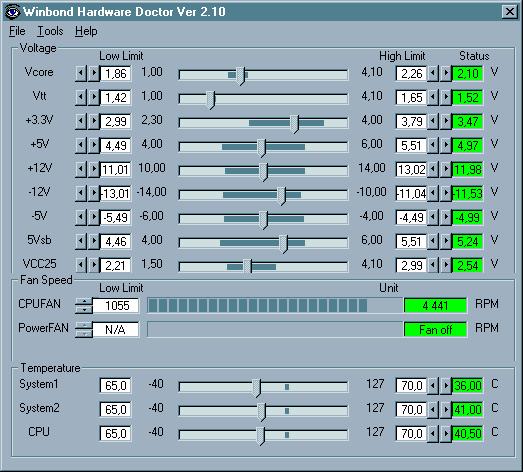Increase +5V high limit with right arrow
The width and height of the screenshot is (523, 472).
tap(446, 145)
